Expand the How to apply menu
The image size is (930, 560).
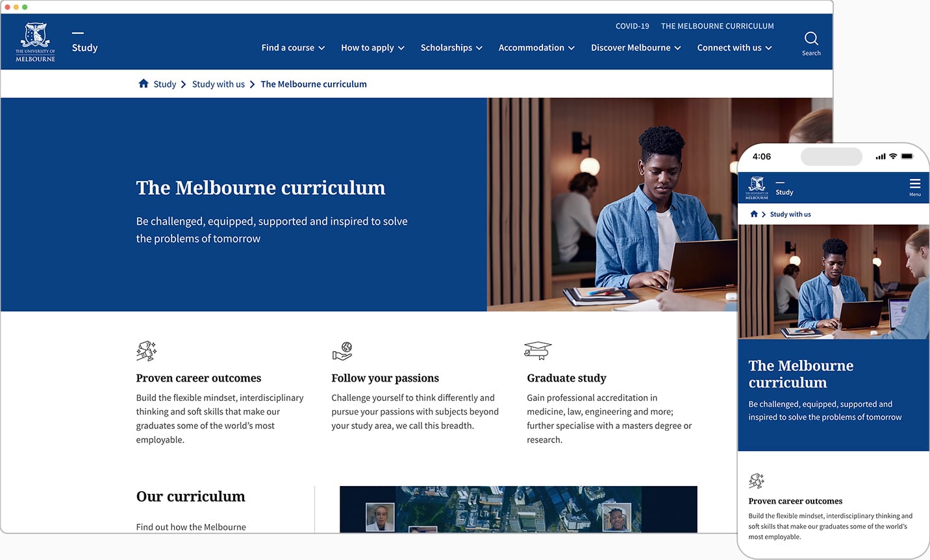(x=373, y=48)
